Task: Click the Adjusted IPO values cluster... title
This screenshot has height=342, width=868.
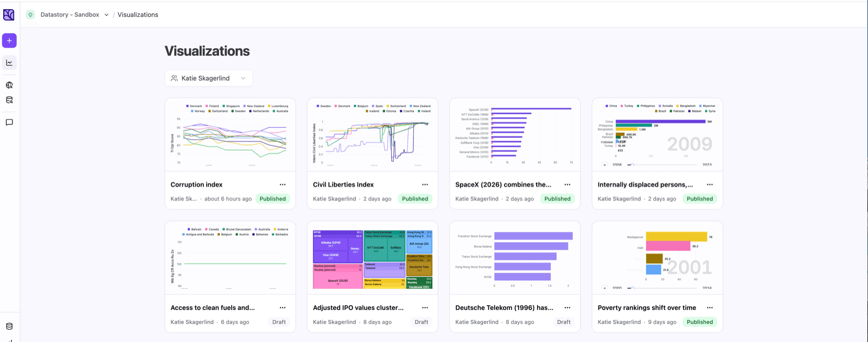Action: tap(358, 308)
